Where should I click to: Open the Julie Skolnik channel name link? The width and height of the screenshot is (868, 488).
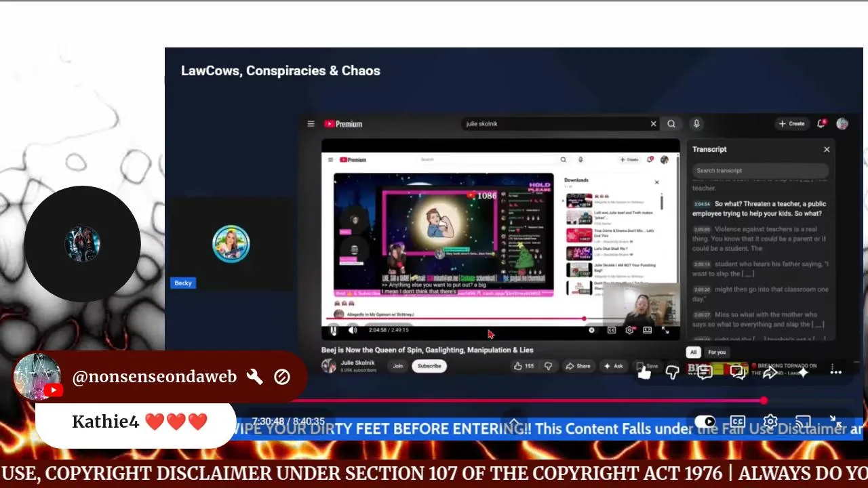pos(357,363)
